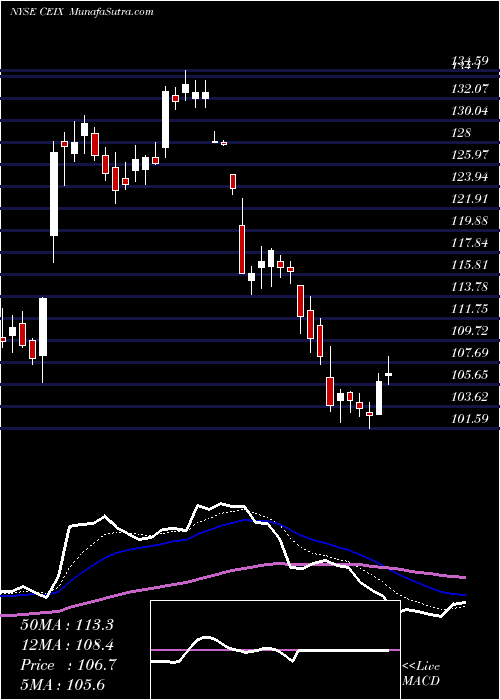Select the 107.69 price axis label
500x700 pixels.
click(x=469, y=353)
